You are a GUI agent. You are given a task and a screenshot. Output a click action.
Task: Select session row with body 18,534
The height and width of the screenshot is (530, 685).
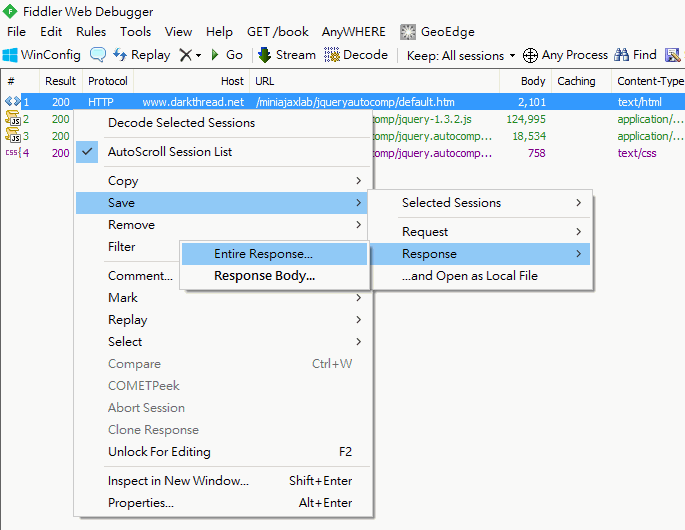tap(342, 136)
